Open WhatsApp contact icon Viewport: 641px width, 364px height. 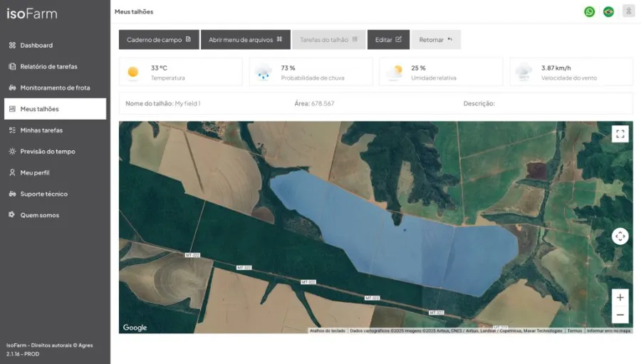tap(589, 12)
